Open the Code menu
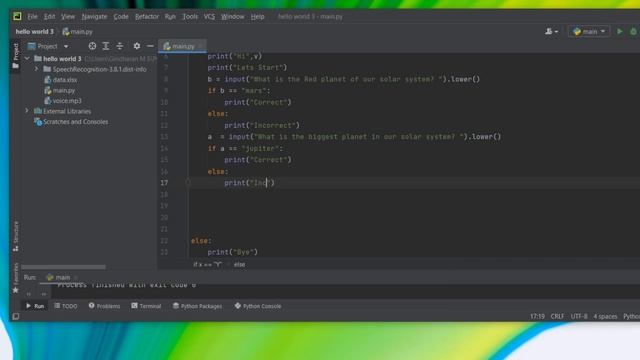 pyautogui.click(x=121, y=17)
